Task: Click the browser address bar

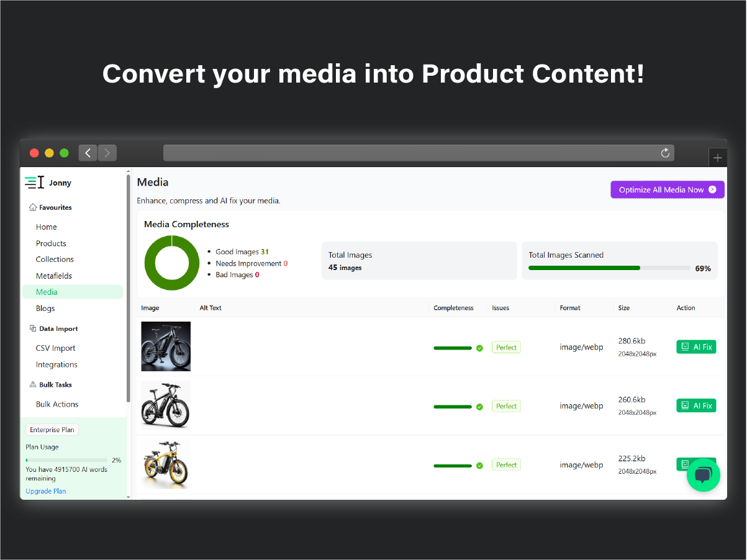Action: (x=410, y=153)
